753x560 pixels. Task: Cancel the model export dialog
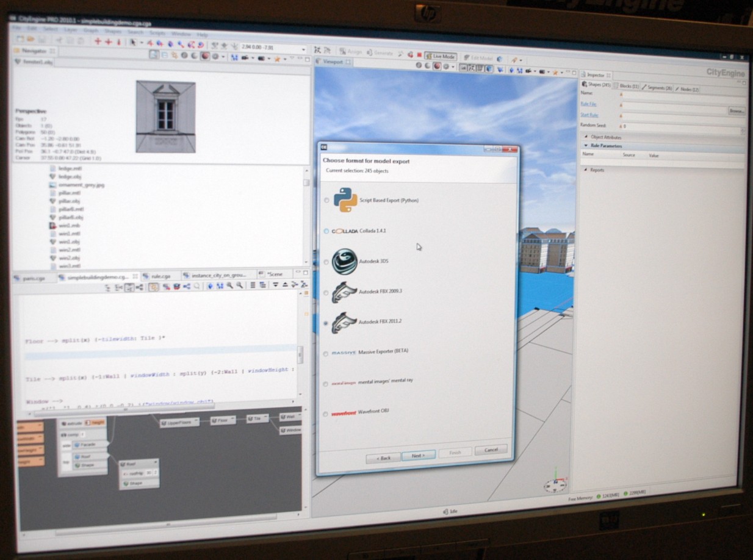click(x=491, y=450)
